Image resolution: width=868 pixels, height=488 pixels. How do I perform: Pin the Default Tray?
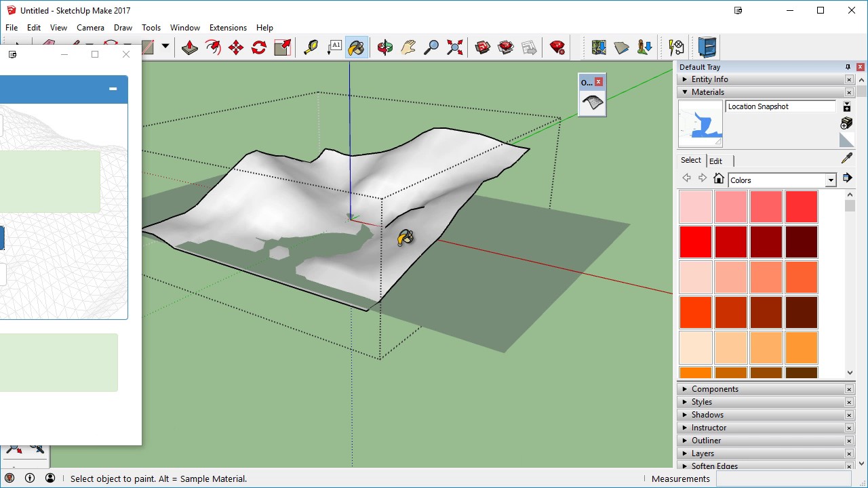[x=848, y=67]
